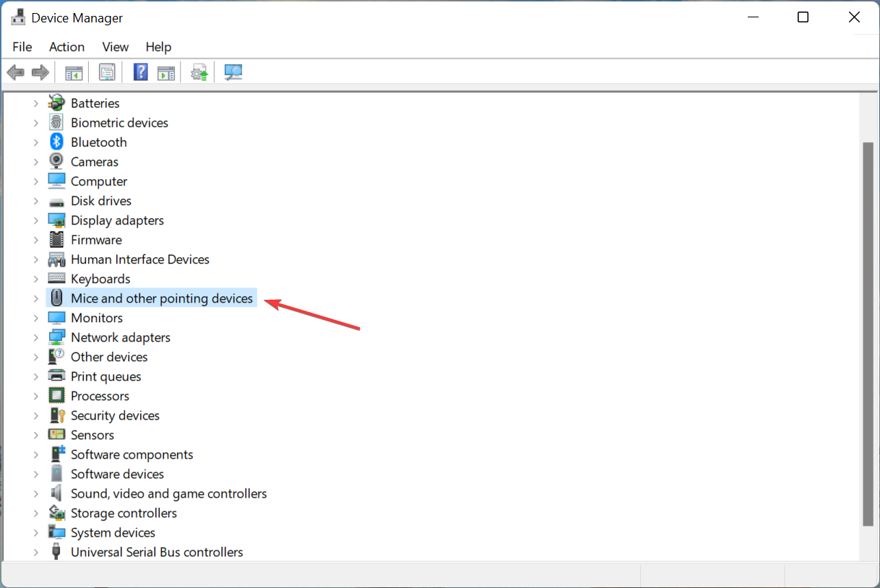
Task: Open the Help menu
Action: (x=158, y=46)
